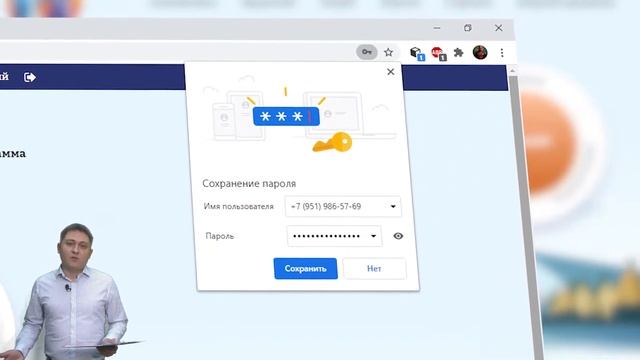Screen dimensions: 640x360
Task: Click the username field with phone number
Action: (343, 207)
